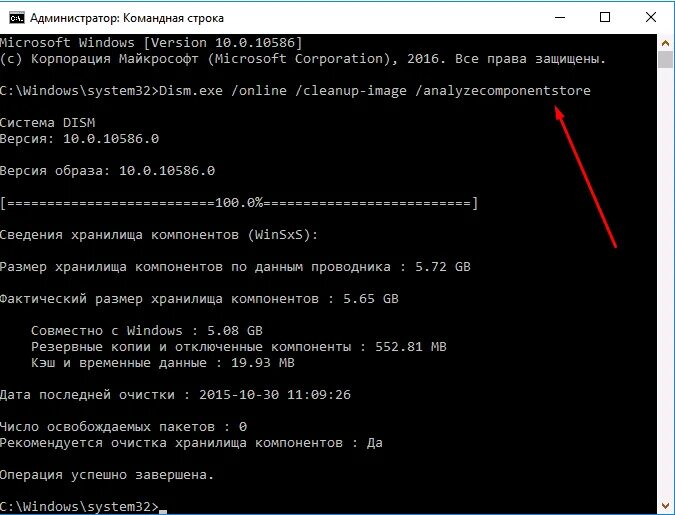Minimize the Command Prompt window
The width and height of the screenshot is (675, 515).
[x=560, y=18]
